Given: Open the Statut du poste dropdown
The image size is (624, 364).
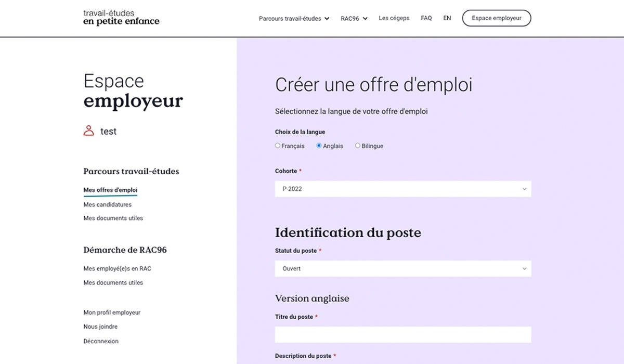Looking at the screenshot, I should [403, 268].
